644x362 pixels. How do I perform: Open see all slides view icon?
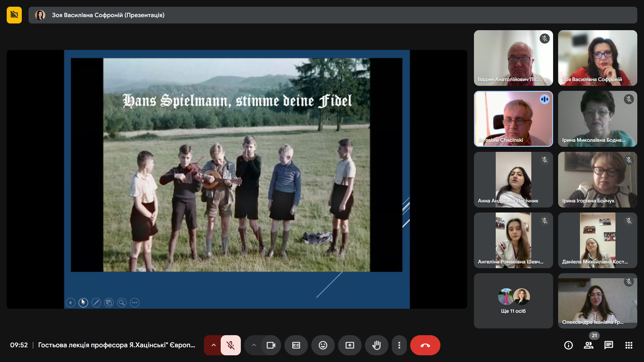(x=109, y=303)
